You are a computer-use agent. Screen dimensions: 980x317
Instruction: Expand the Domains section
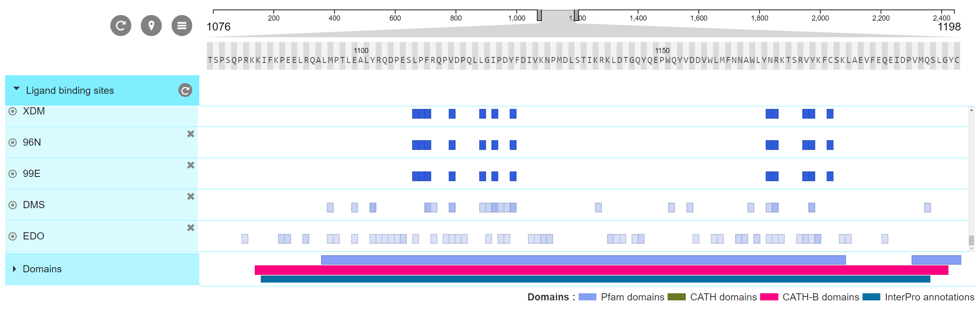point(15,269)
